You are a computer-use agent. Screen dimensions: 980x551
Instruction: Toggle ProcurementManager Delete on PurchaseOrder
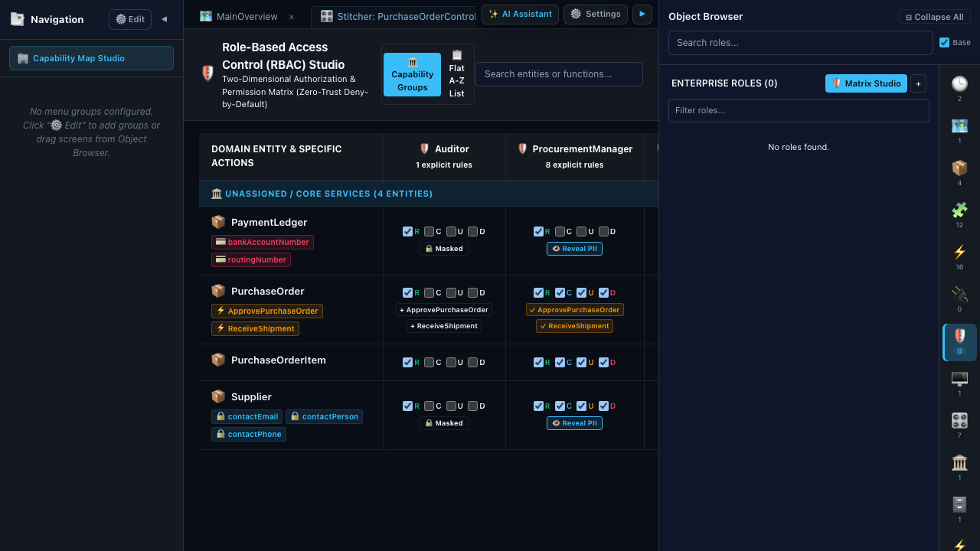[x=603, y=292]
